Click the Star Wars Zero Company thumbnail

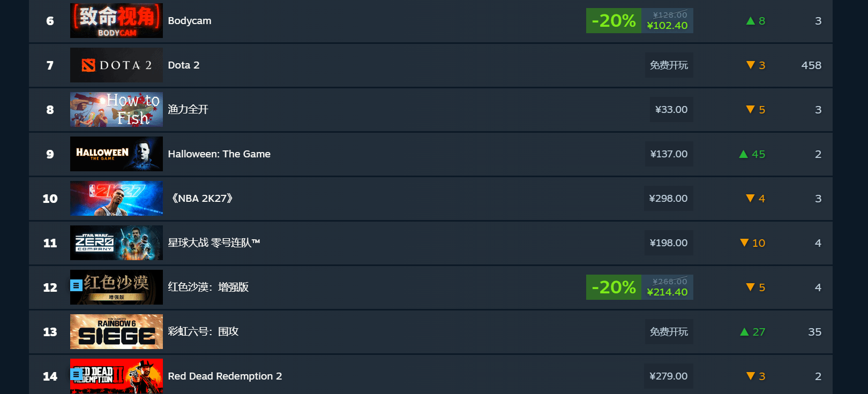pos(116,243)
